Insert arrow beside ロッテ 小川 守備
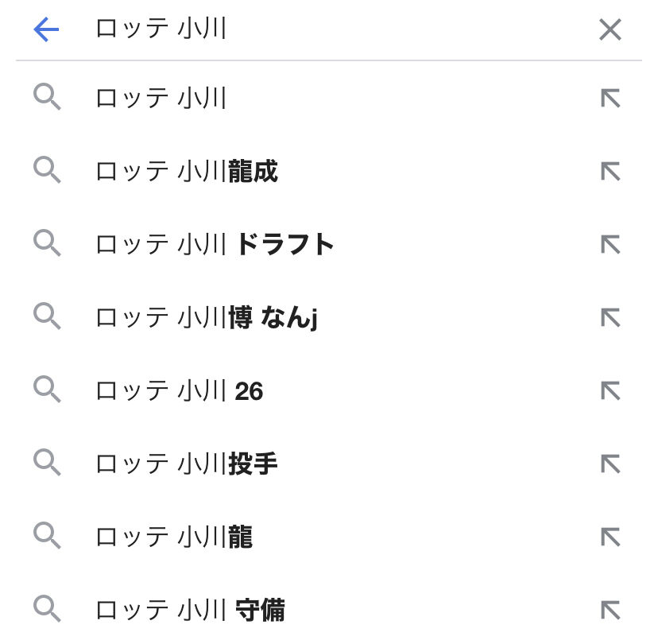The height and width of the screenshot is (644, 658). 610,610
